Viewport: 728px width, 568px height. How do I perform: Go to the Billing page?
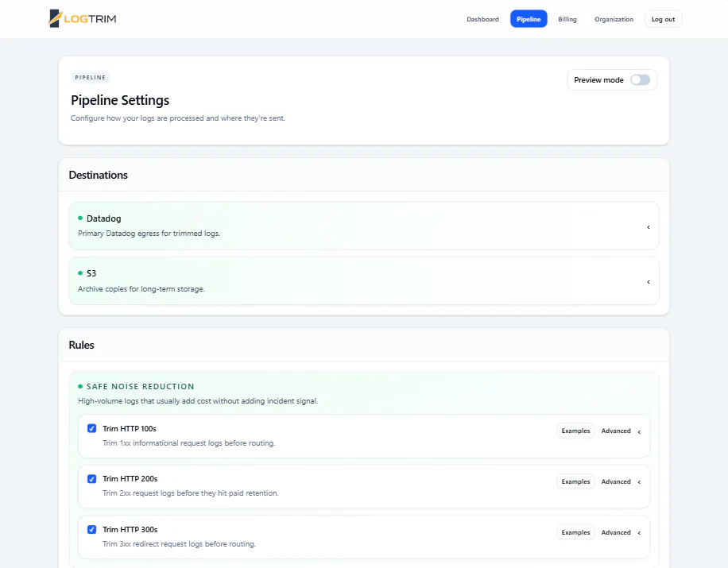click(x=567, y=19)
